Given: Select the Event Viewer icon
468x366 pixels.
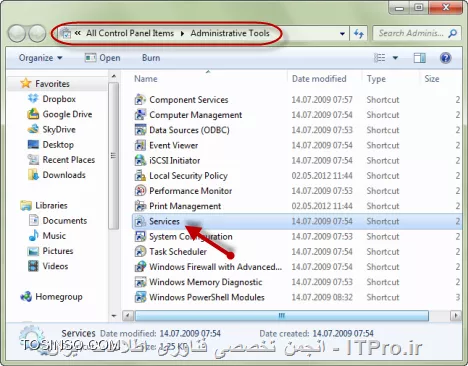Looking at the screenshot, I should (140, 145).
